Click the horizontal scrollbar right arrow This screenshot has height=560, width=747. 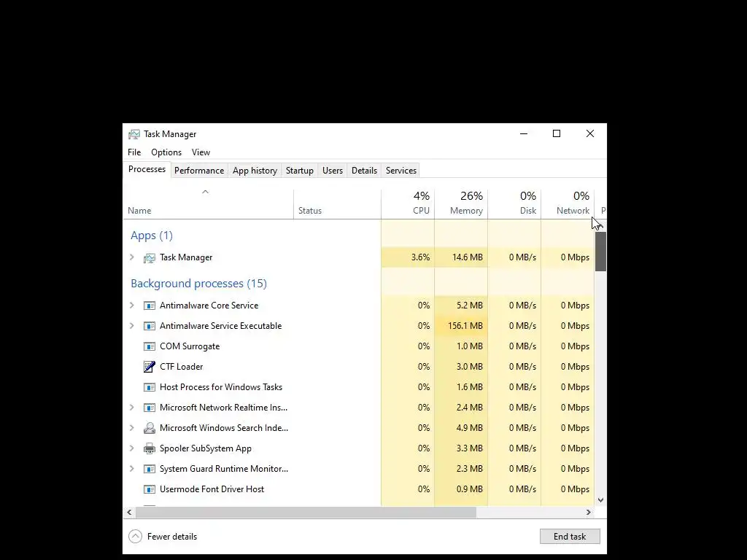pos(589,513)
